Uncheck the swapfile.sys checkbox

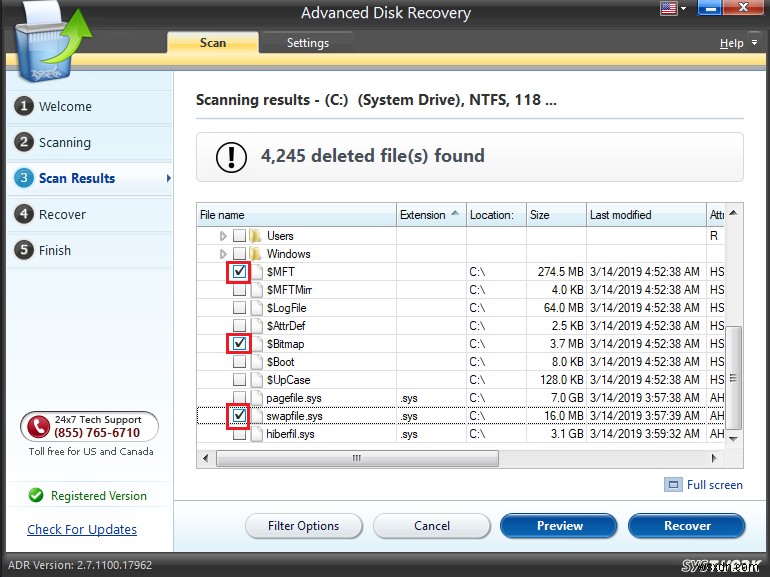(239, 416)
